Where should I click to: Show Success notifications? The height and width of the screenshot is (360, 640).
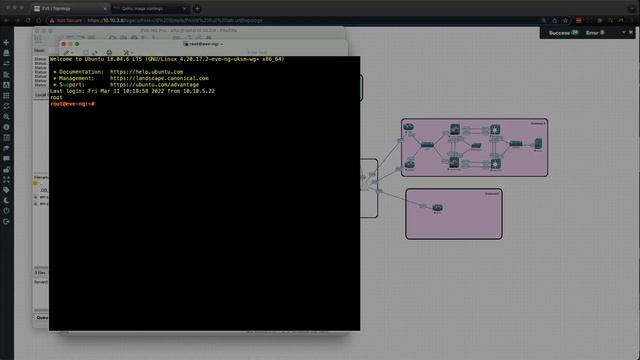563,33
